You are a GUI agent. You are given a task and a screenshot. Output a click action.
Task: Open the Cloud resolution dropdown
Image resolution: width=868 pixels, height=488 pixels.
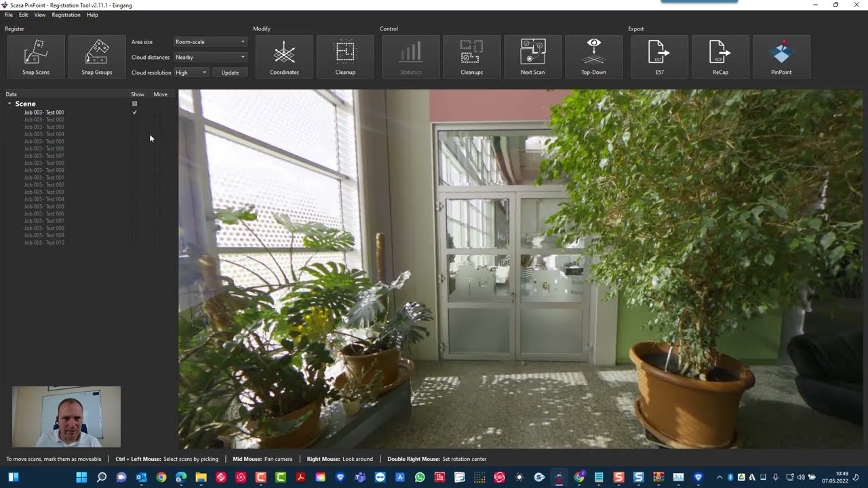click(x=191, y=72)
